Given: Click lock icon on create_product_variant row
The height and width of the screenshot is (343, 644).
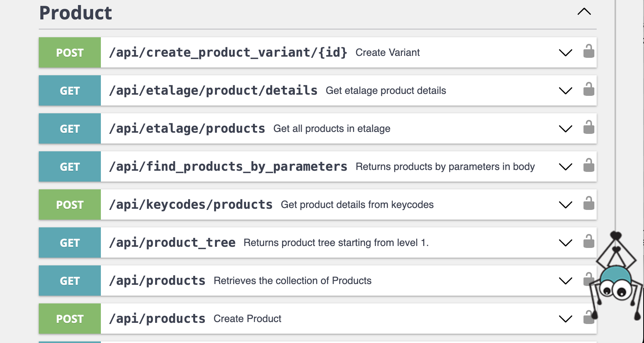Looking at the screenshot, I should pyautogui.click(x=589, y=51).
